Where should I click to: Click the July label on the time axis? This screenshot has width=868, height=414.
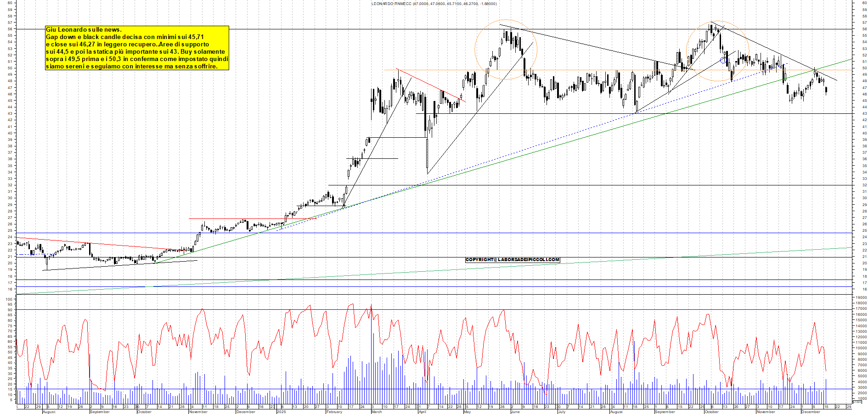pyautogui.click(x=561, y=412)
